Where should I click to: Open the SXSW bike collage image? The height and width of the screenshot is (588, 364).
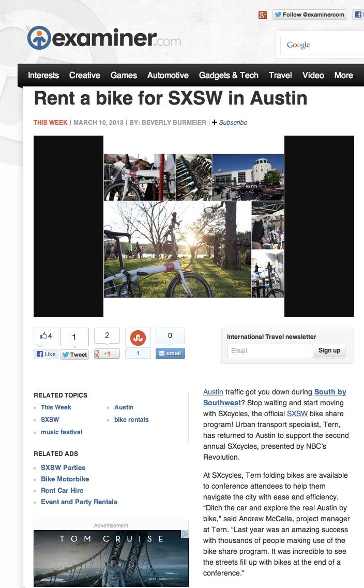[193, 226]
